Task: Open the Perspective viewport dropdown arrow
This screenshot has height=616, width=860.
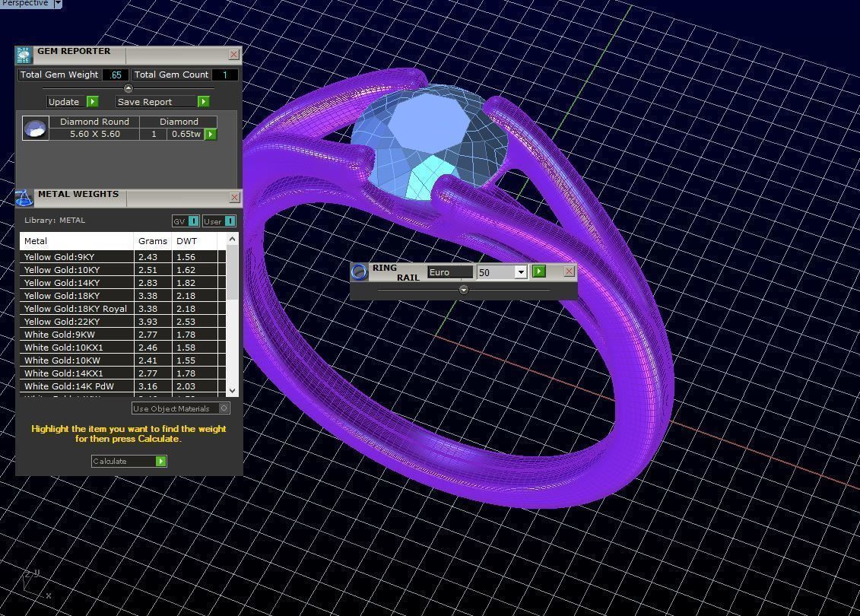Action: point(58,3)
